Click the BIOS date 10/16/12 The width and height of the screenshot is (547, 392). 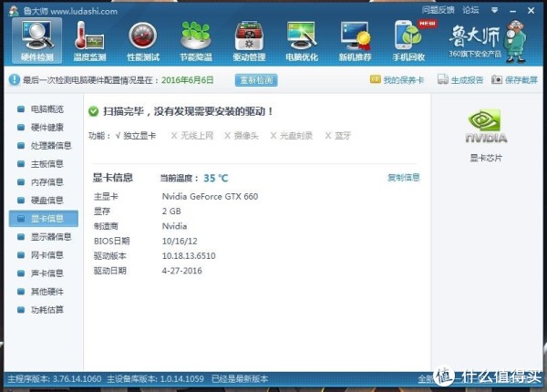click(x=180, y=241)
